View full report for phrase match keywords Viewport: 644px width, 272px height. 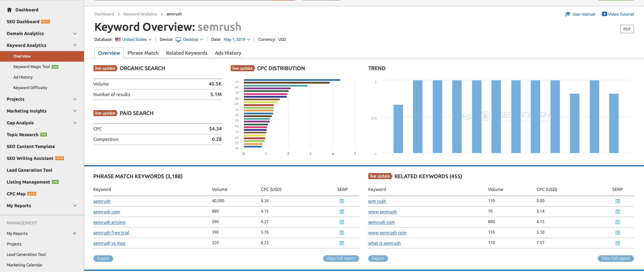tap(341, 258)
